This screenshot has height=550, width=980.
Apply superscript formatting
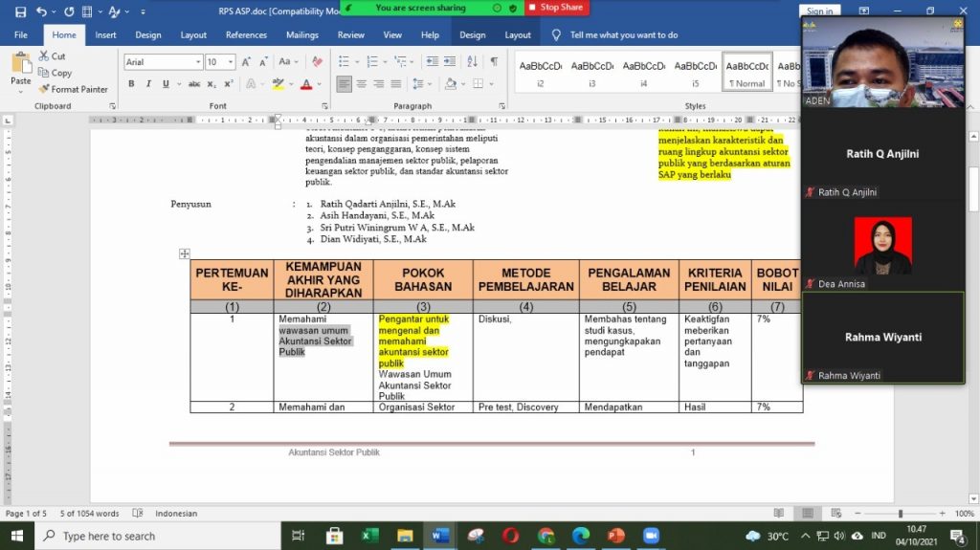tap(229, 84)
